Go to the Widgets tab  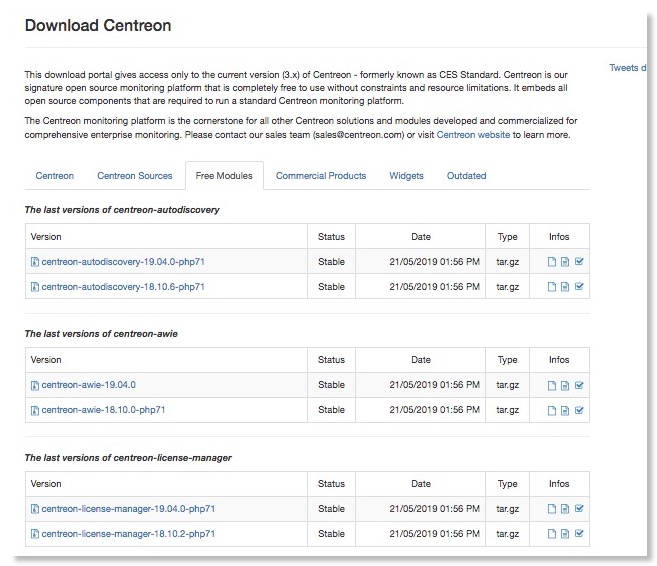click(x=406, y=176)
